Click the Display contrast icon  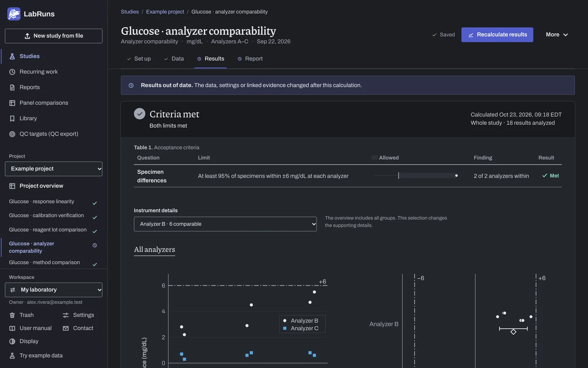[x=12, y=341]
